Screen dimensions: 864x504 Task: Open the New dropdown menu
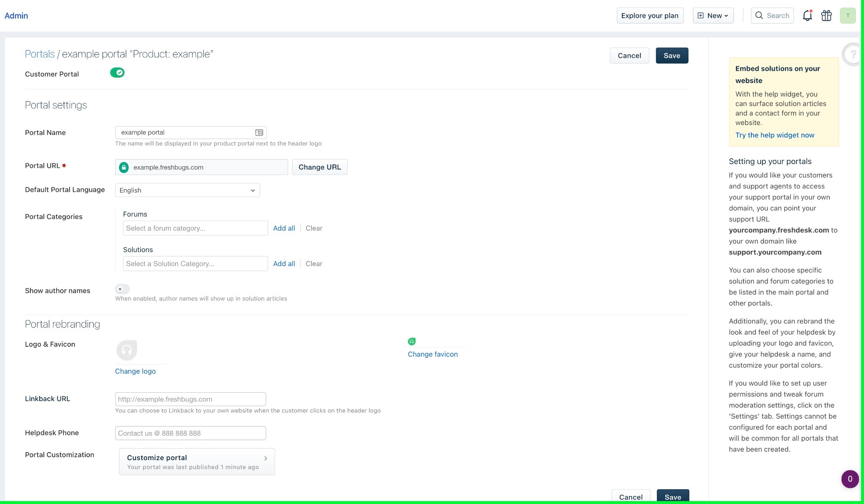point(713,16)
